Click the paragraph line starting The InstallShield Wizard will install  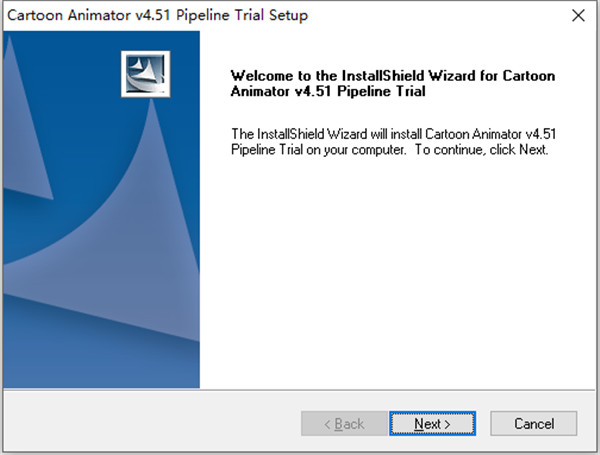[x=390, y=134]
